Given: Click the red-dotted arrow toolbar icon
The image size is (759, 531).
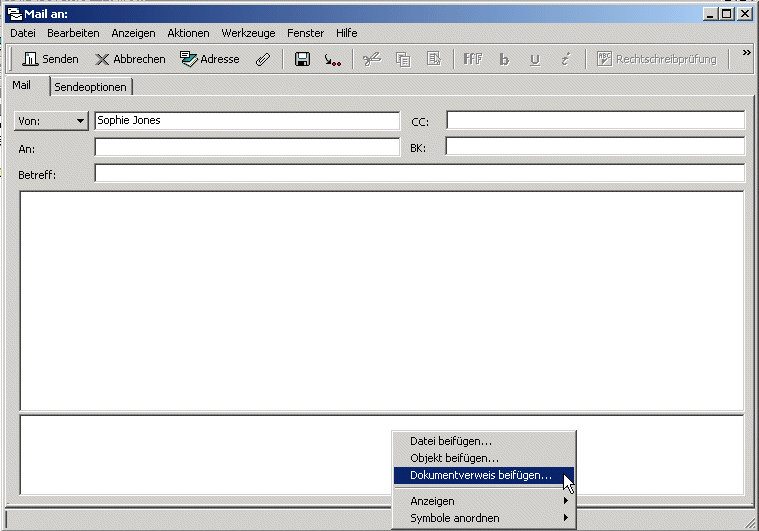Looking at the screenshot, I should click(x=333, y=60).
